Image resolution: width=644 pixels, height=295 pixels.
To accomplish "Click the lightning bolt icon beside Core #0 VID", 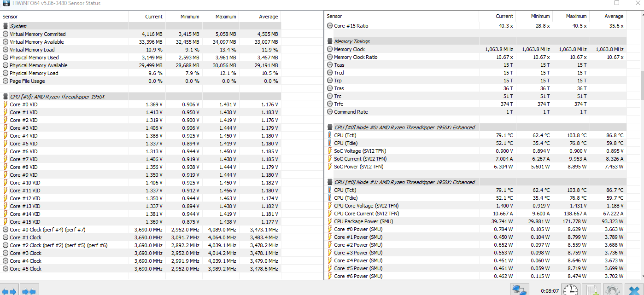I will 6,104.
